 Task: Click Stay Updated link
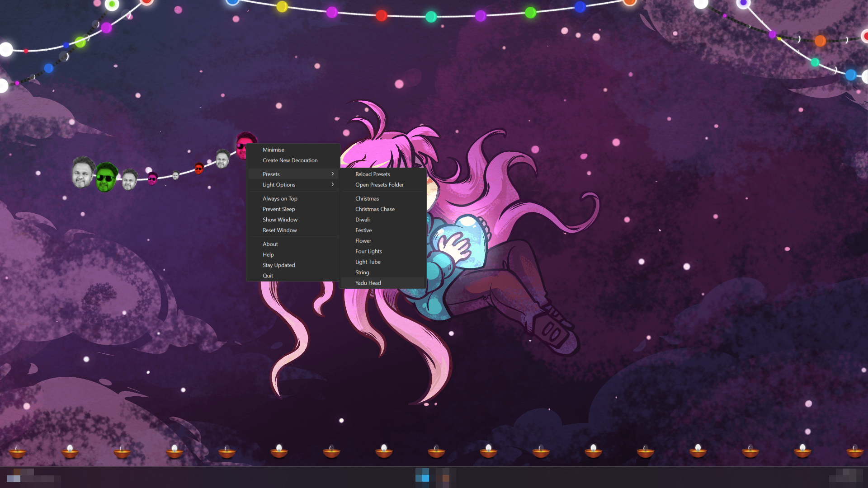coord(278,265)
